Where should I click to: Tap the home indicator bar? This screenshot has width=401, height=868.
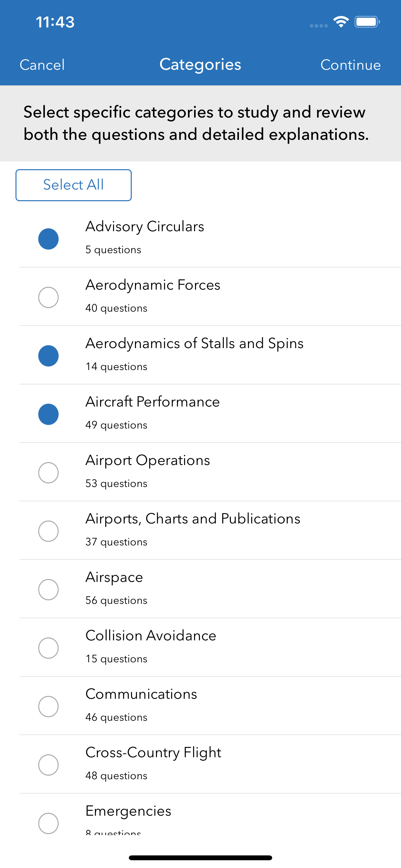click(x=200, y=857)
